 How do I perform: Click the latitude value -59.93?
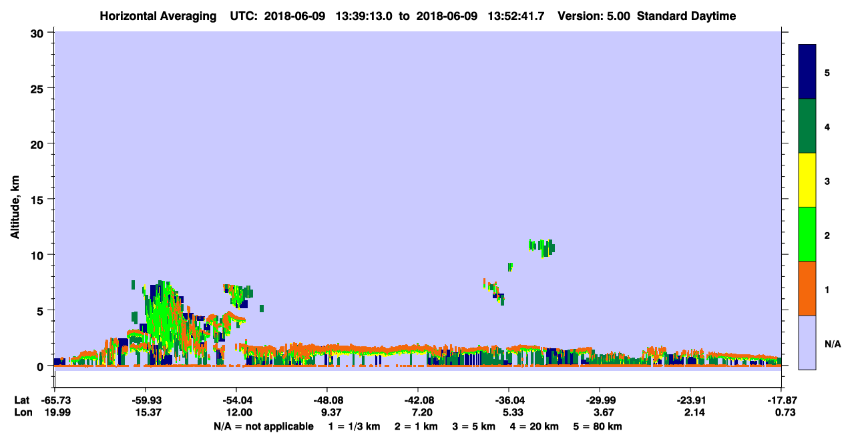pos(145,400)
